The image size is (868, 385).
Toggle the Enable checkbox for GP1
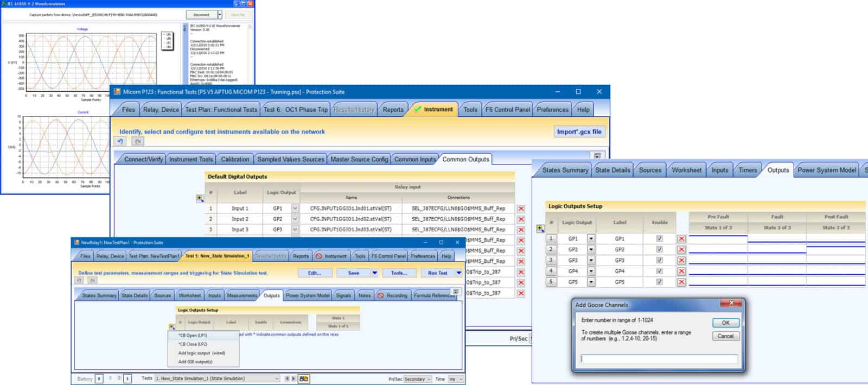[660, 239]
